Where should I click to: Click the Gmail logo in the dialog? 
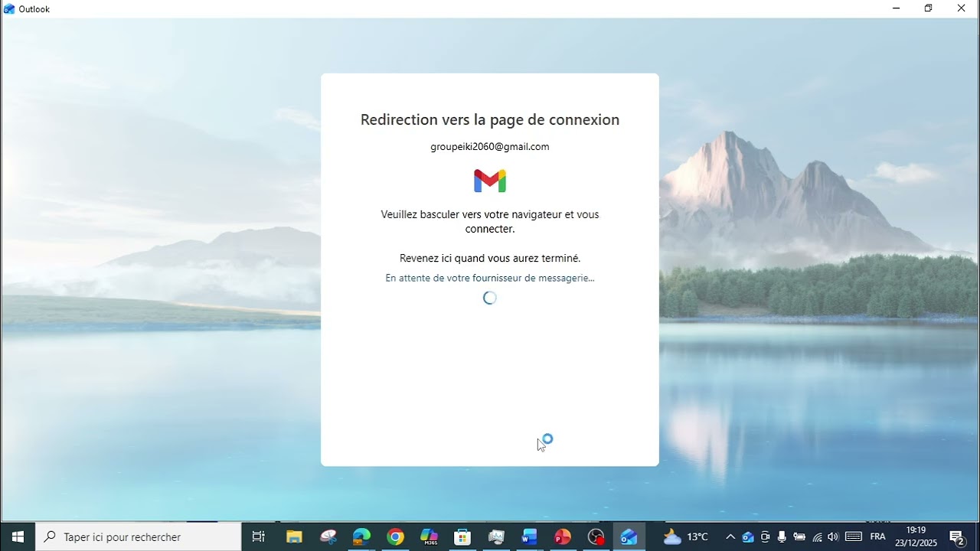pos(490,181)
